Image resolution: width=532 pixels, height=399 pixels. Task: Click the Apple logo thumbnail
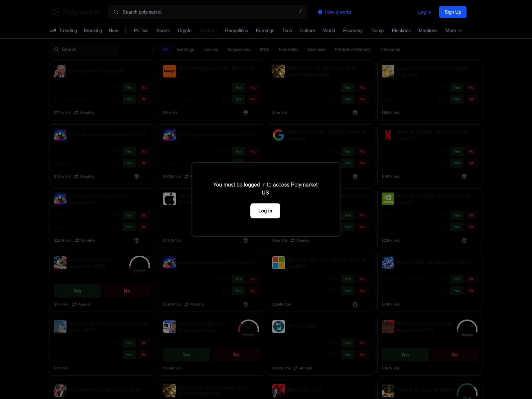(170, 199)
